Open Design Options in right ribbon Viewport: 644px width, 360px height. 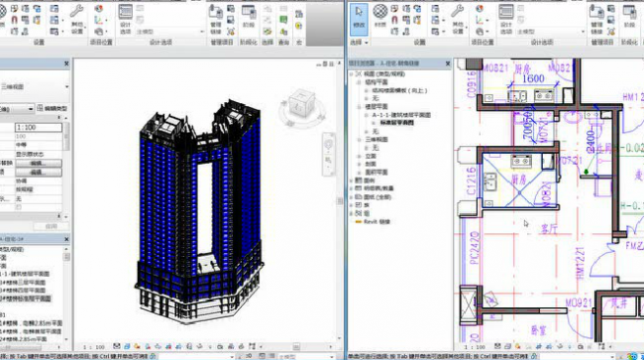[x=505, y=19]
